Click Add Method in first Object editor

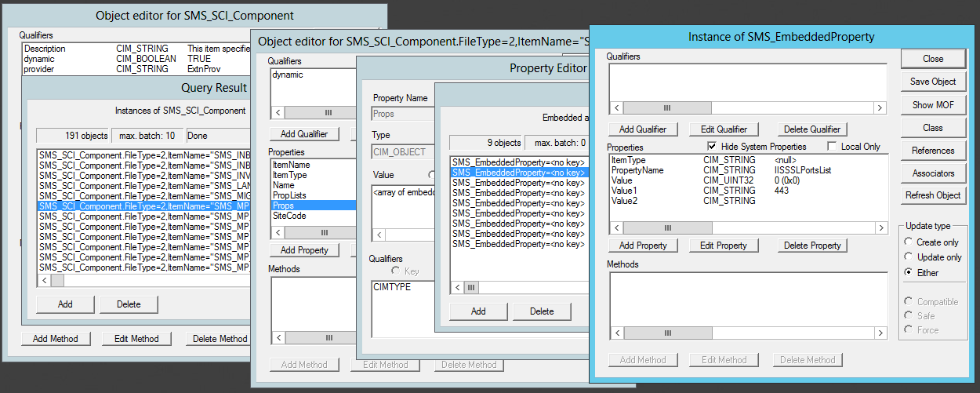tap(56, 339)
